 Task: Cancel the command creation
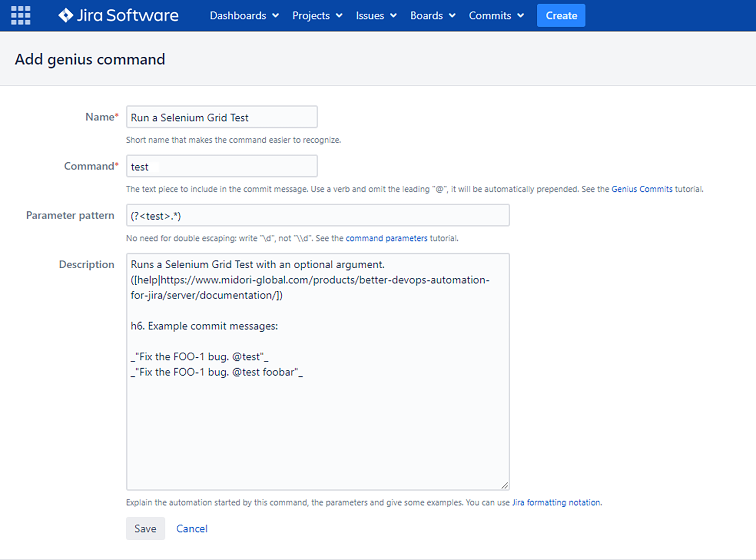click(x=192, y=528)
